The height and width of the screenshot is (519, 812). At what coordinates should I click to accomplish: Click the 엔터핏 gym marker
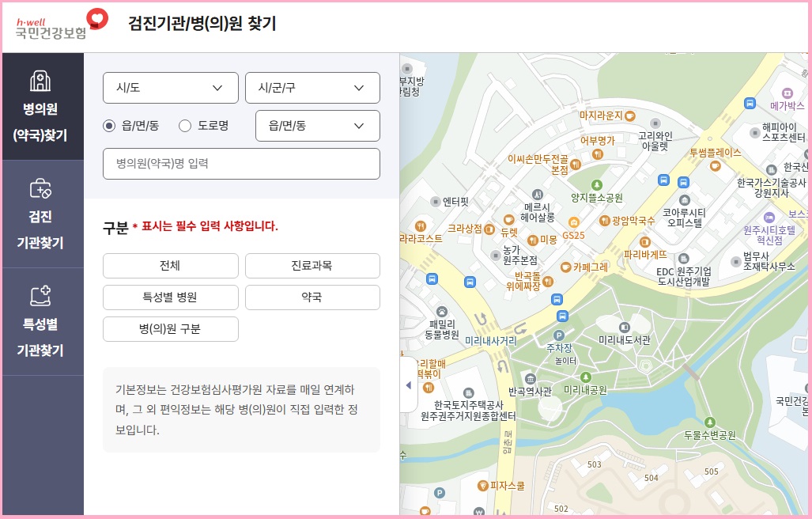pyautogui.click(x=436, y=202)
